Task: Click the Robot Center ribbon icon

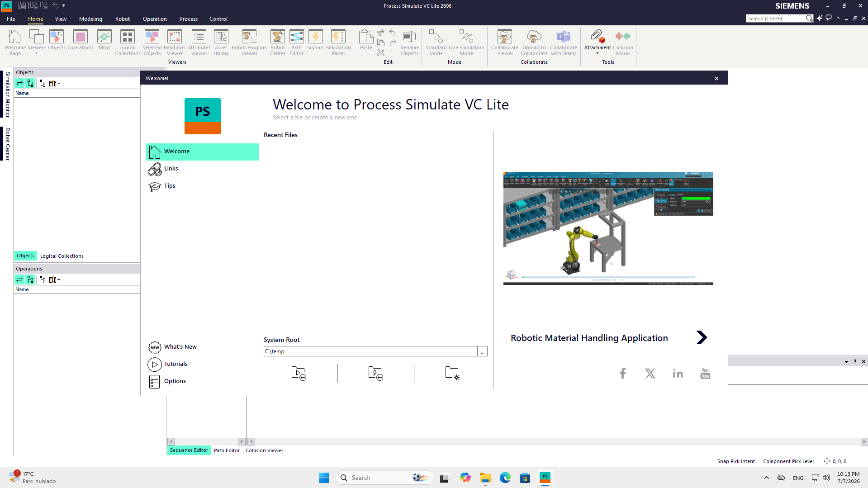Action: (x=278, y=43)
